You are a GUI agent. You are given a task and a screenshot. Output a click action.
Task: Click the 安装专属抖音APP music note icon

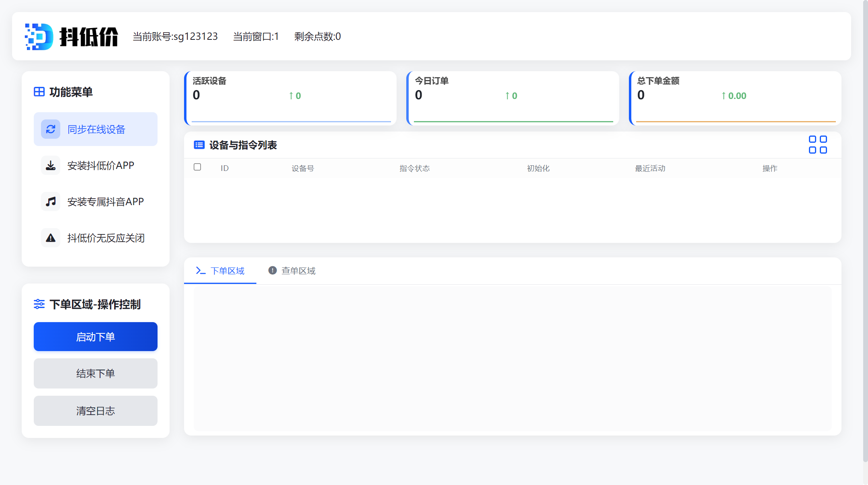click(51, 201)
